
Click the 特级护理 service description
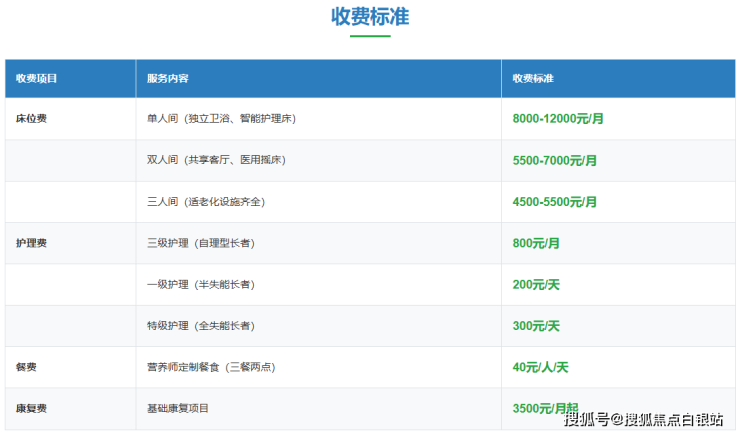(x=200, y=326)
